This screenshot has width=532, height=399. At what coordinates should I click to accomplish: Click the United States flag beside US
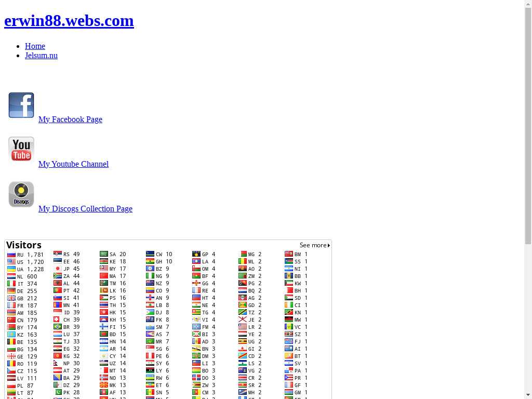(11, 262)
